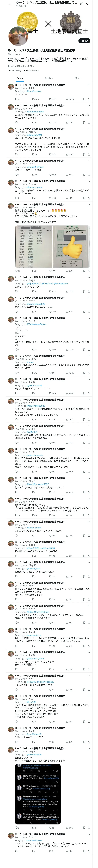Go back using the header arrow
Screen dimensions: 98x868
[x=9, y=4]
